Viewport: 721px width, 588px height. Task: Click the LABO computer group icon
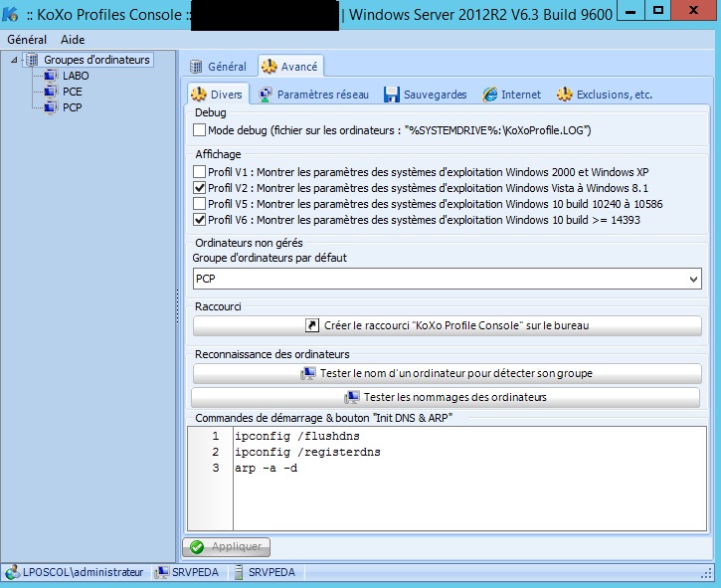pos(50,76)
